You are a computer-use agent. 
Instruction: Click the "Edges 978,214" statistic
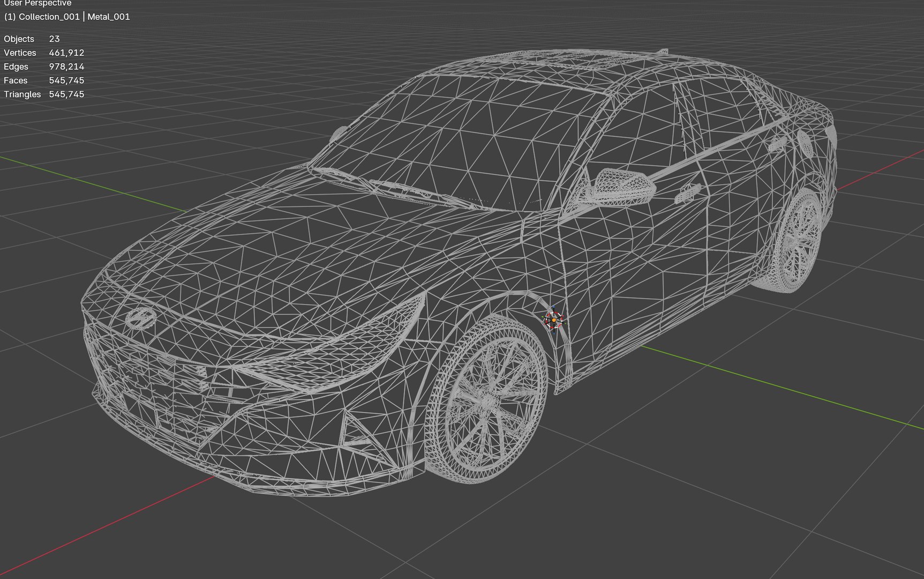coord(44,66)
